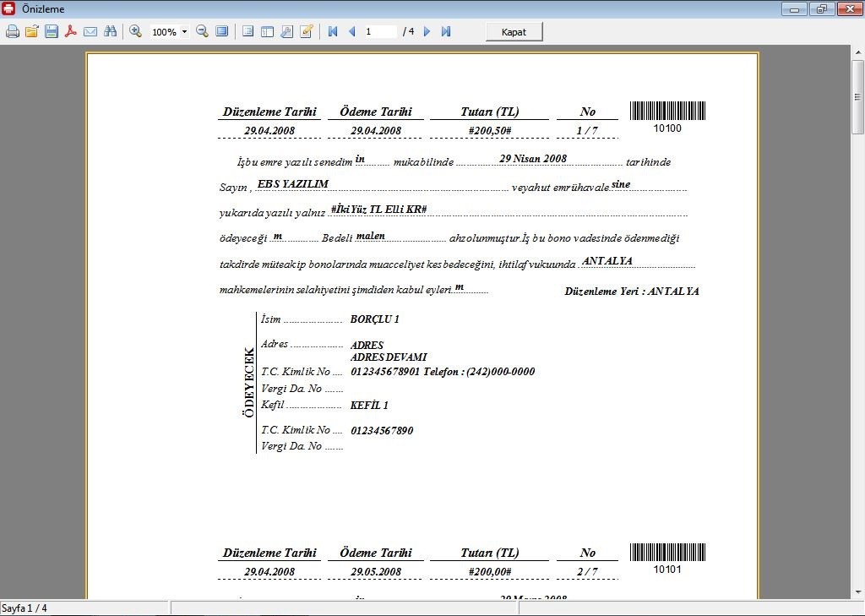Click the vertical scrollbar thumb
The image size is (865, 616).
[x=857, y=97]
